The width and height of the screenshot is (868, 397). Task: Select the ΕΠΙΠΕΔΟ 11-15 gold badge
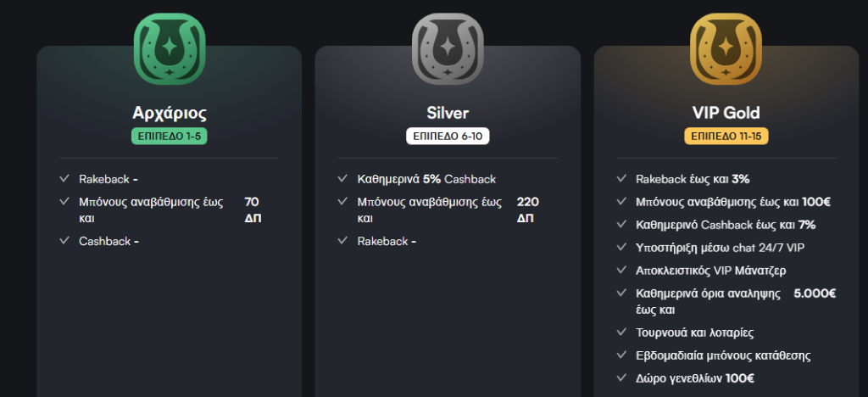click(726, 137)
